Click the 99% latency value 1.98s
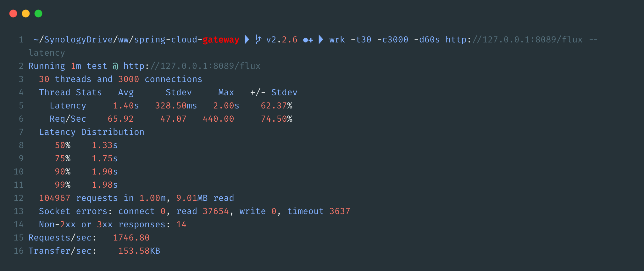Viewport: 644px width, 271px height. (105, 185)
